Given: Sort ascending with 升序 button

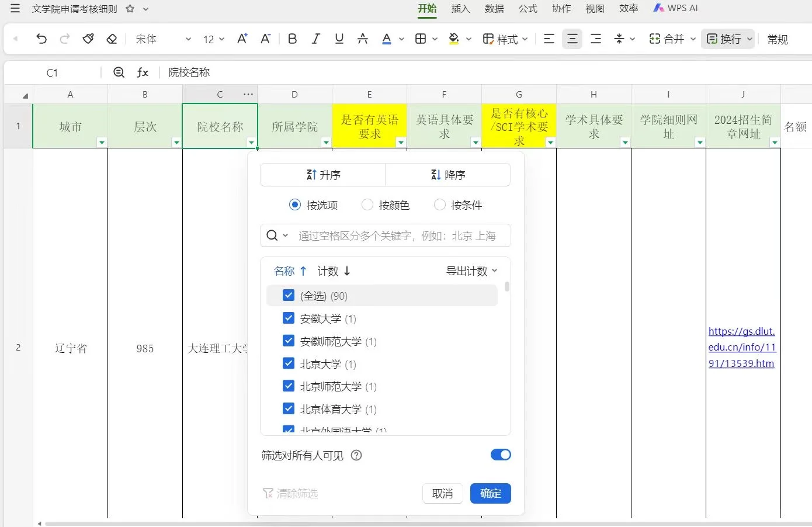Looking at the screenshot, I should [323, 175].
